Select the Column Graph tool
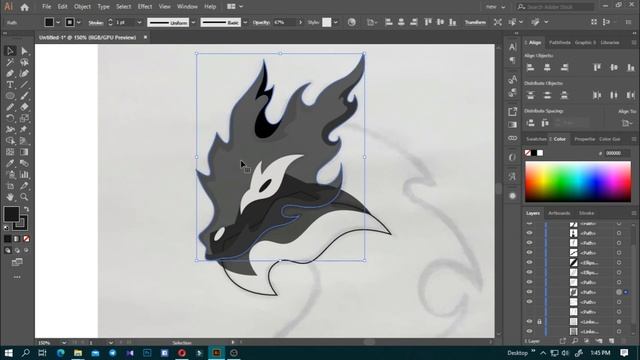640x360 pixels. pos(24,174)
